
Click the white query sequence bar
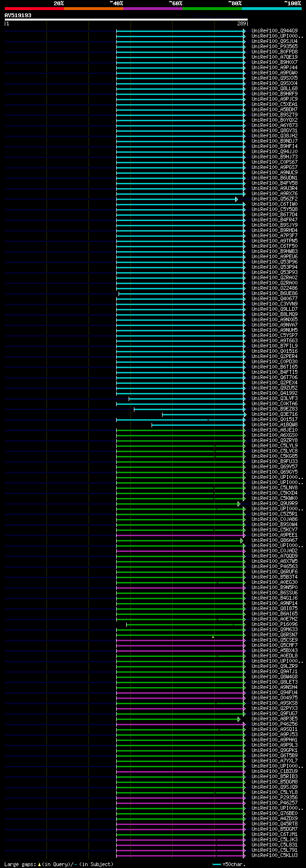[x=126, y=20]
